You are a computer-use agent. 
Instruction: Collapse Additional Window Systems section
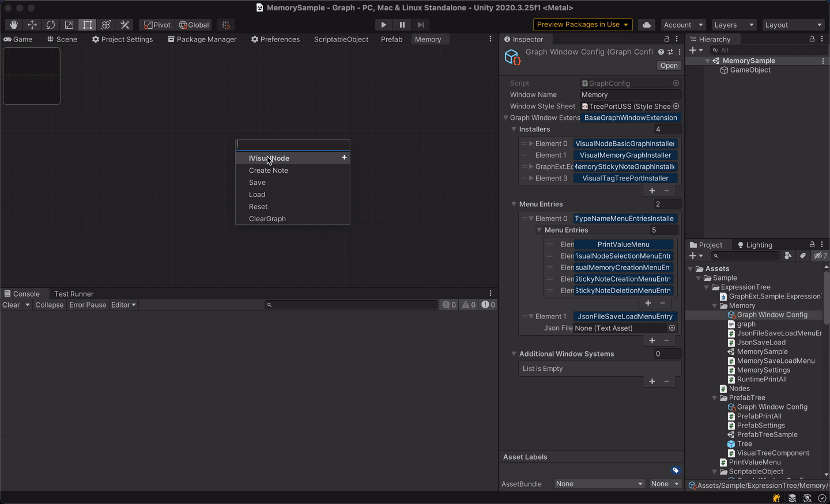pyautogui.click(x=514, y=354)
